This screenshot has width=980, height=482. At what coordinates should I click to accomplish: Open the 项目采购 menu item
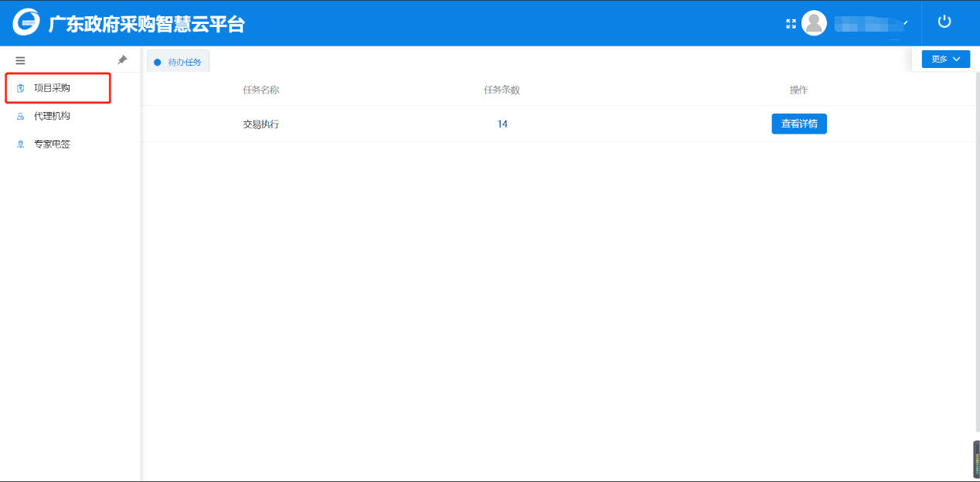[52, 88]
